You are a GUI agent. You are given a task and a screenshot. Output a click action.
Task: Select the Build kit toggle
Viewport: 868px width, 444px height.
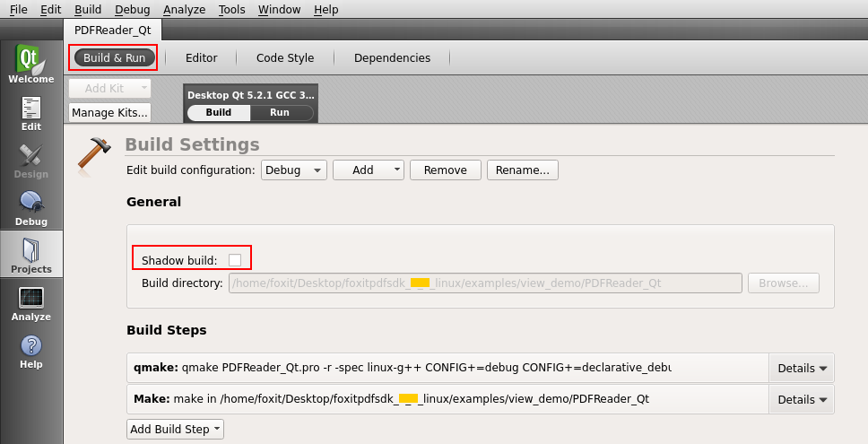218,113
